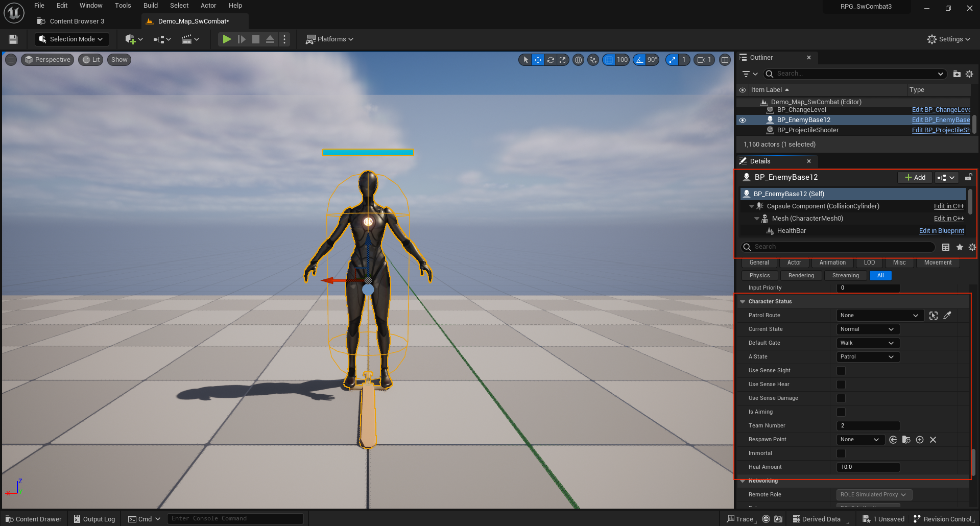The image size is (980, 526).
Task: Open the Content Drawer
Action: pyautogui.click(x=34, y=519)
